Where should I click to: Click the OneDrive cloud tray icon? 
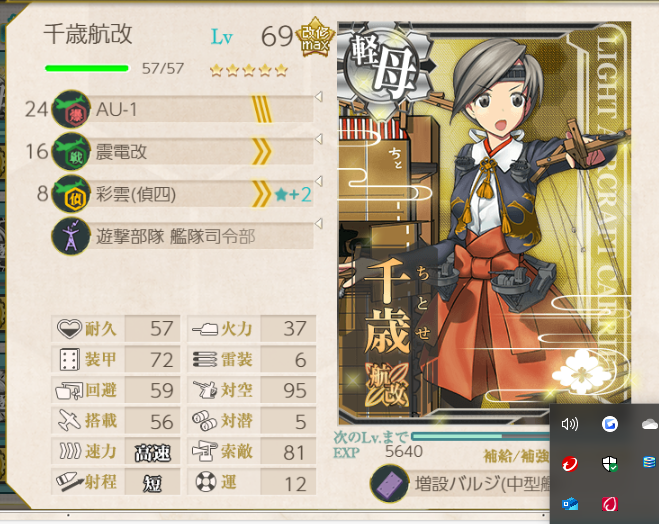pos(650,424)
